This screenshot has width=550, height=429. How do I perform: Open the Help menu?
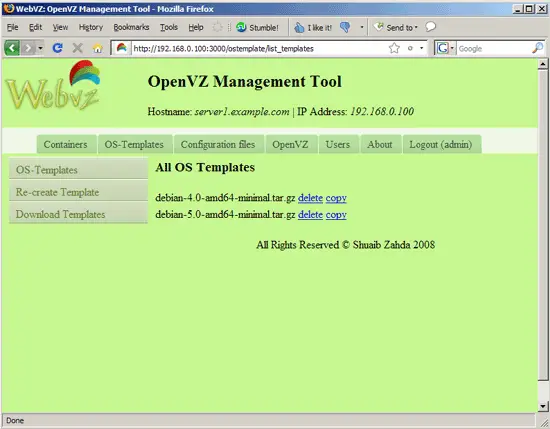click(196, 27)
